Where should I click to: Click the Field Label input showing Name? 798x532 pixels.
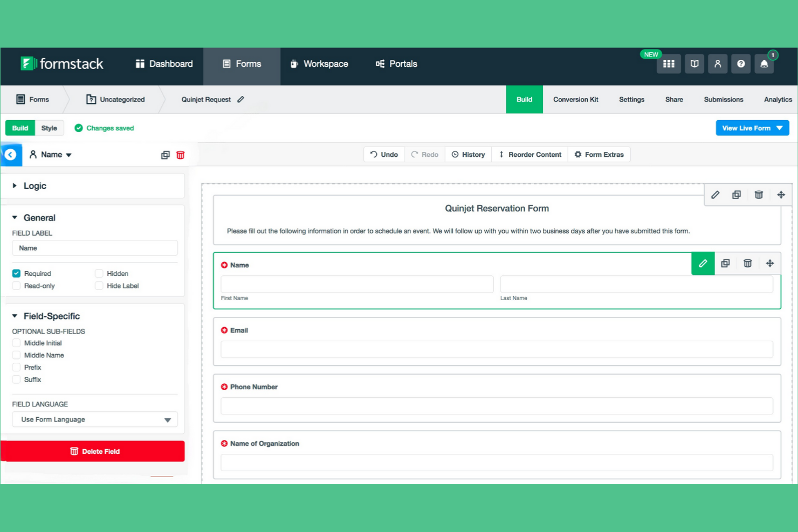pyautogui.click(x=95, y=248)
